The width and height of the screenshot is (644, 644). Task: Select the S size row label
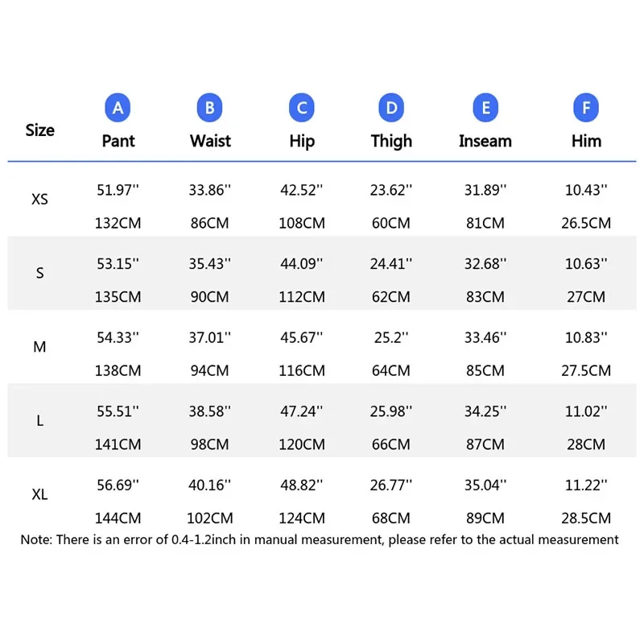39,273
